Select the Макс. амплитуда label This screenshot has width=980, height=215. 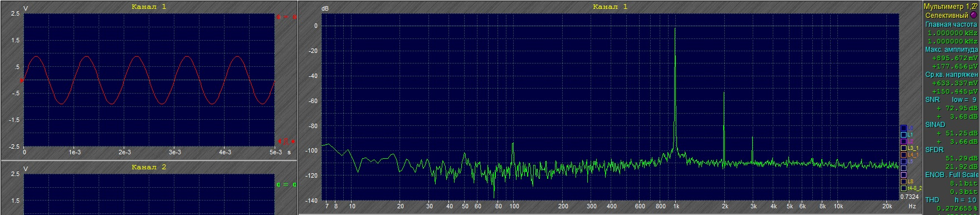pyautogui.click(x=952, y=50)
